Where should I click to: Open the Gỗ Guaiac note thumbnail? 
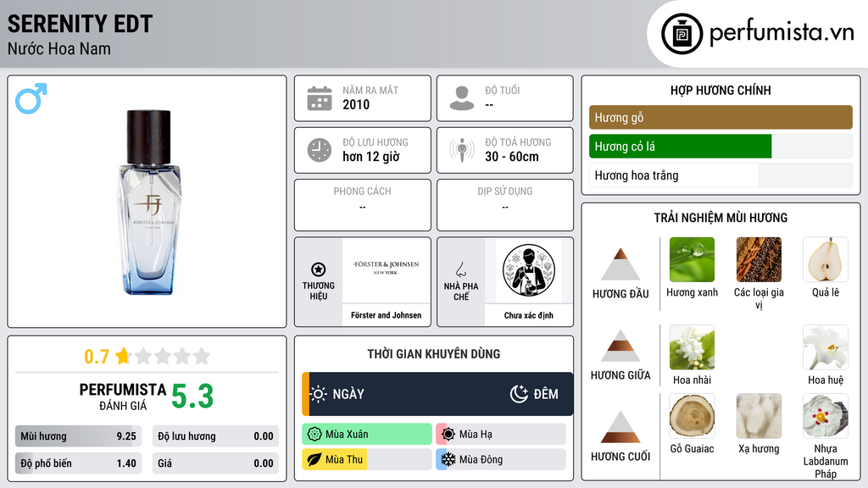pyautogui.click(x=692, y=416)
